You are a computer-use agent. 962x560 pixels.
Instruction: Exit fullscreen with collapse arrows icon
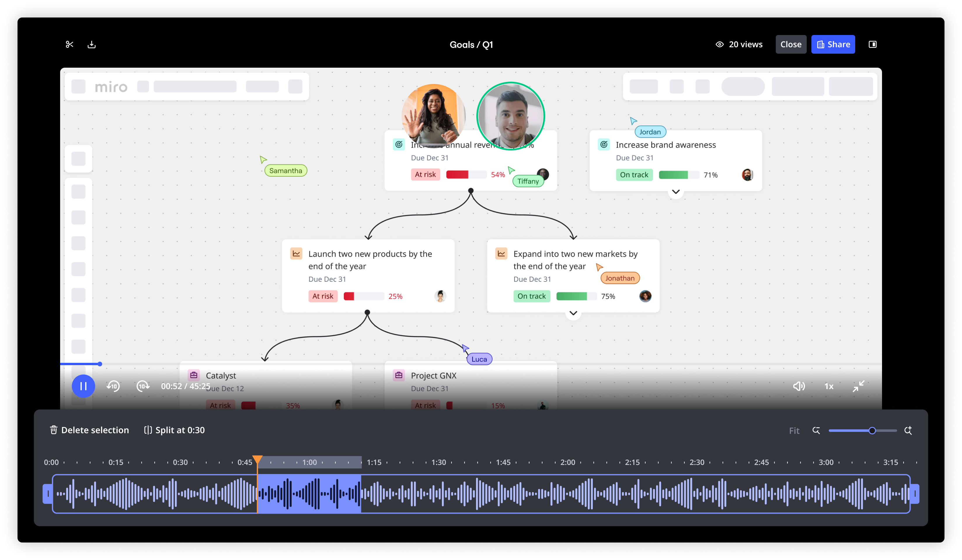858,386
